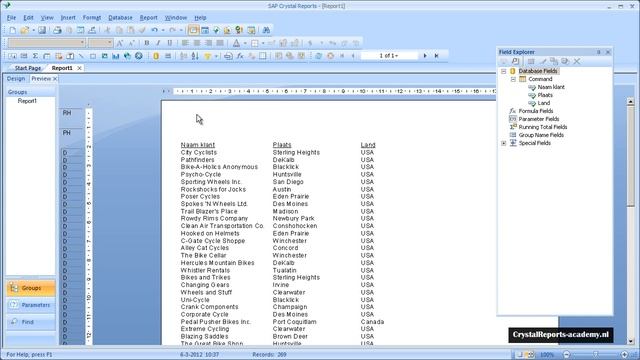Click the Formula Workshop fx toolbar icon

click(240, 56)
